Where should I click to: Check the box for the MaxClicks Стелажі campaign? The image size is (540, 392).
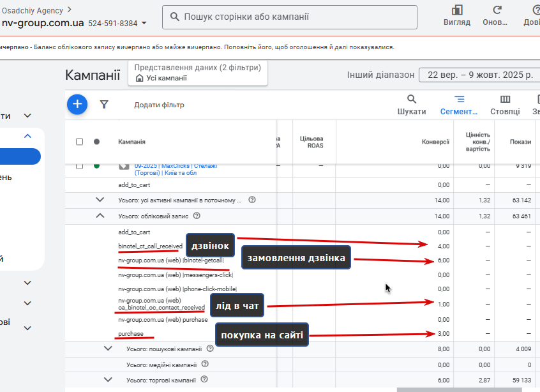80,166
